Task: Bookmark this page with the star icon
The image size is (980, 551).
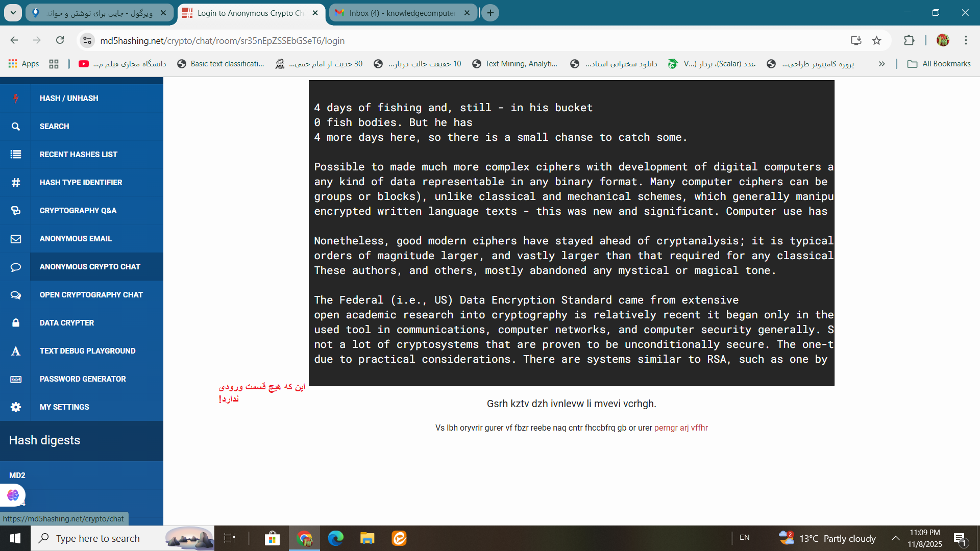Action: tap(876, 40)
